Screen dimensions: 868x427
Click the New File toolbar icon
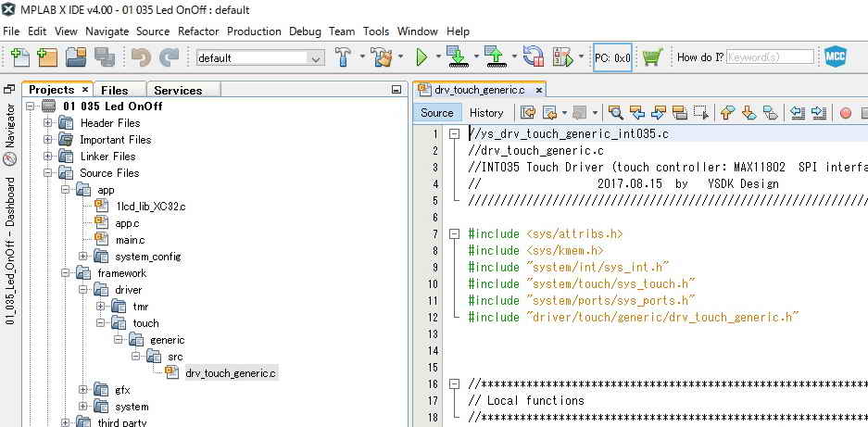tap(19, 57)
